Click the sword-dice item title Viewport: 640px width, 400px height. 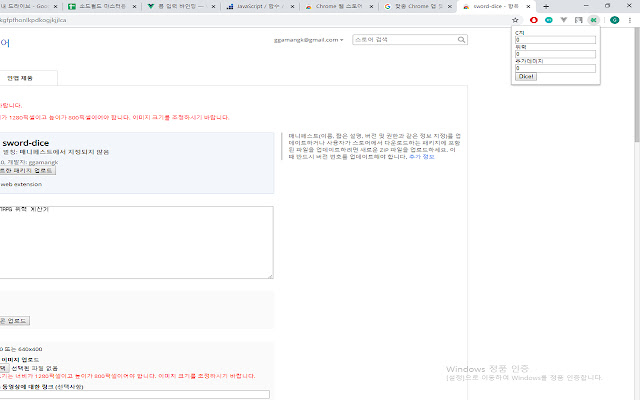click(x=26, y=143)
